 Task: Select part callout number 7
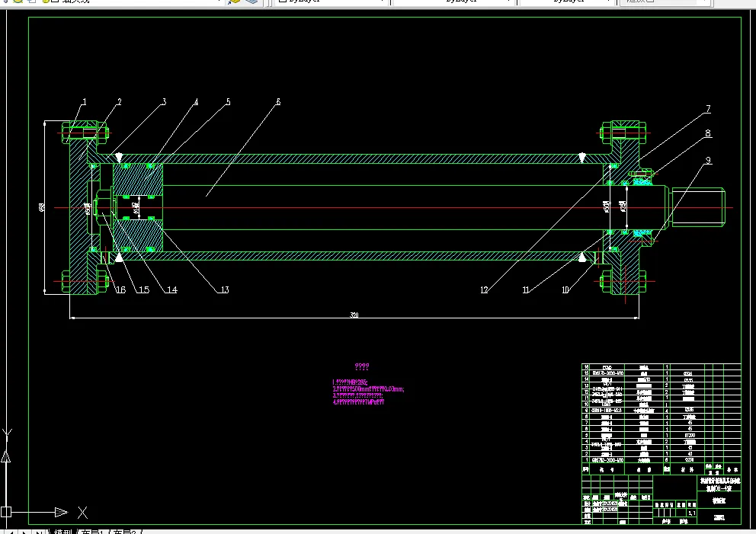click(x=708, y=109)
